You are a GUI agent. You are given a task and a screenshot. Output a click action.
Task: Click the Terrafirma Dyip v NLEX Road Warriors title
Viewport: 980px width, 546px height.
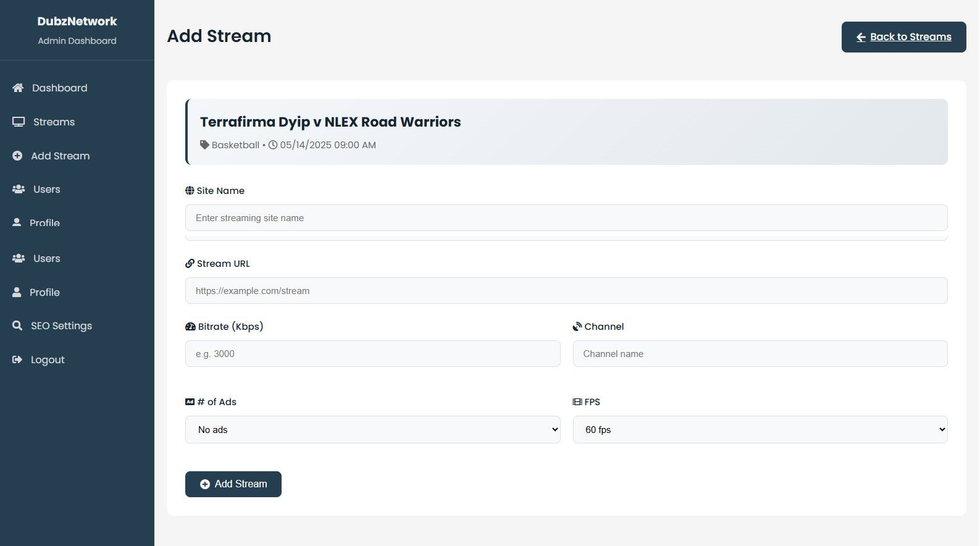click(330, 122)
